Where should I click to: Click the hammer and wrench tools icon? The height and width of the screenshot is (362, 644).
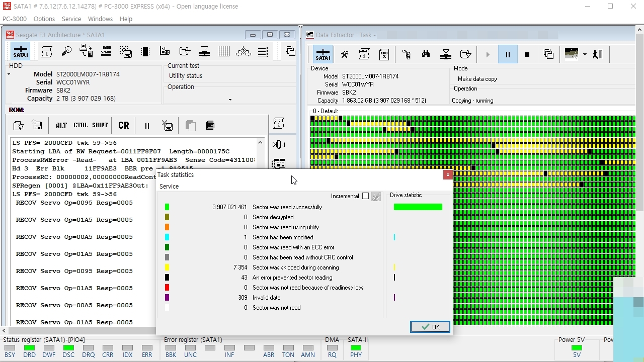[x=345, y=54]
